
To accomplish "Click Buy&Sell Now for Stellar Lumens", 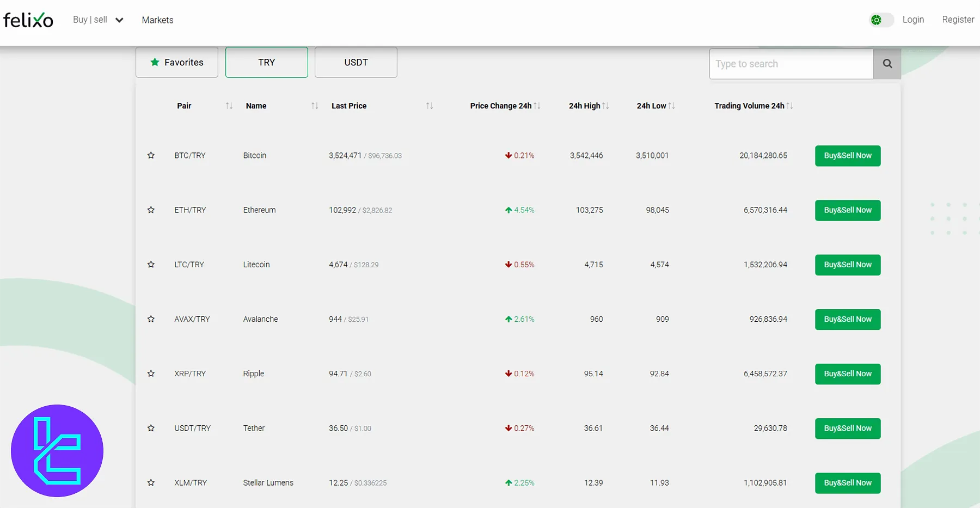I will tap(848, 482).
